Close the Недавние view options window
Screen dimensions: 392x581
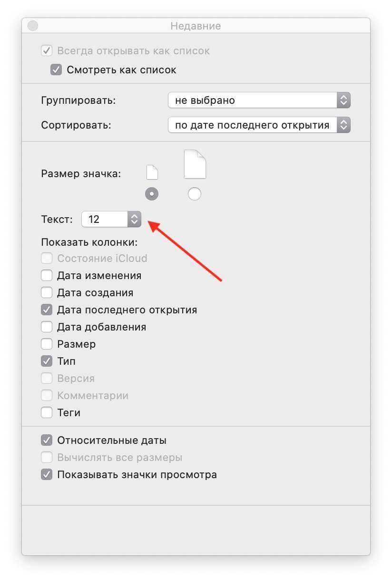coord(32,26)
